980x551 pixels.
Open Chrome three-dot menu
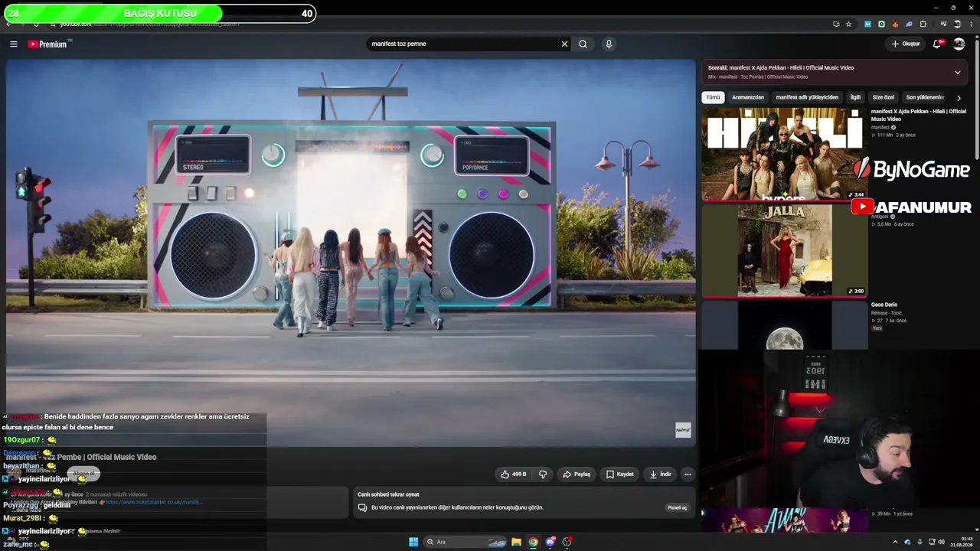point(971,24)
